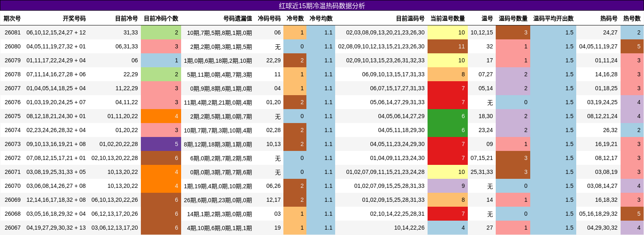
Task: Select period number 26069
Action: point(13,200)
